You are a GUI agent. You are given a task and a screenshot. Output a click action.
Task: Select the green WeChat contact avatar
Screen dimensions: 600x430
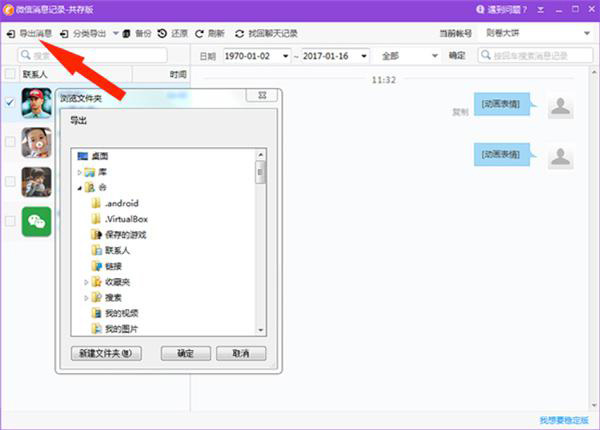coord(36,222)
